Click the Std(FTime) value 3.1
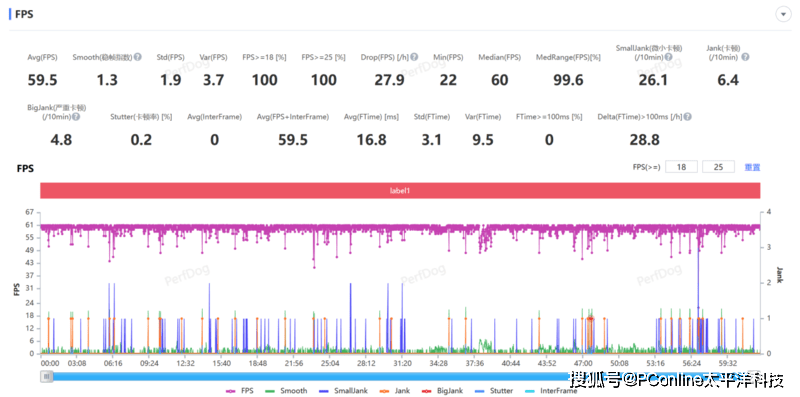 432,139
